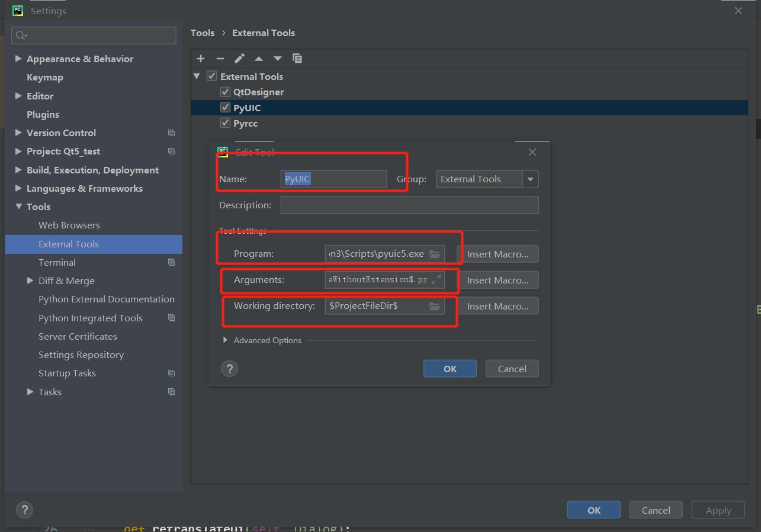Select External Tools in sidebar

point(94,244)
